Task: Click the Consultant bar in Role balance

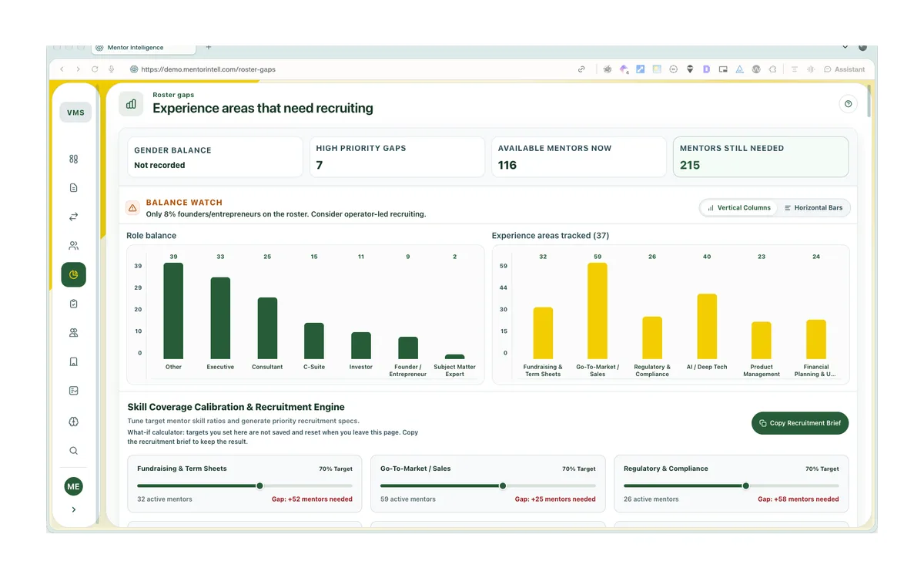Action: [267, 328]
